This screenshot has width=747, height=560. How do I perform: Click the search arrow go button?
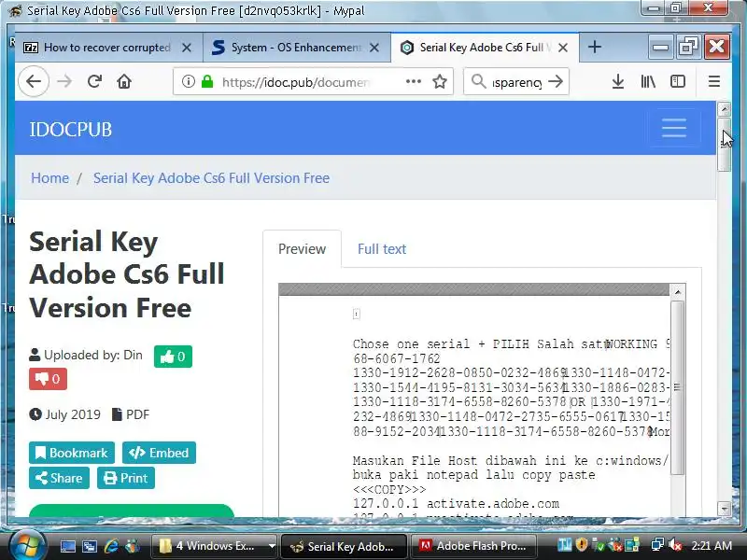(x=556, y=81)
